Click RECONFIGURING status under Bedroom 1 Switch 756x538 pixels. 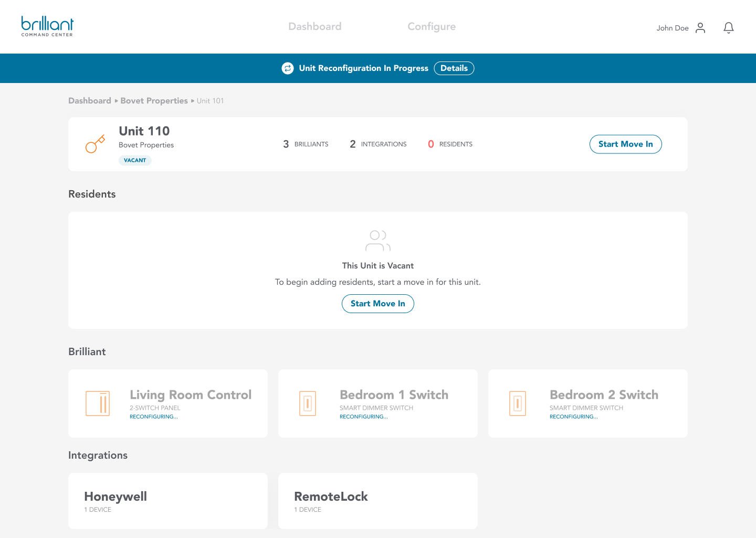click(364, 417)
